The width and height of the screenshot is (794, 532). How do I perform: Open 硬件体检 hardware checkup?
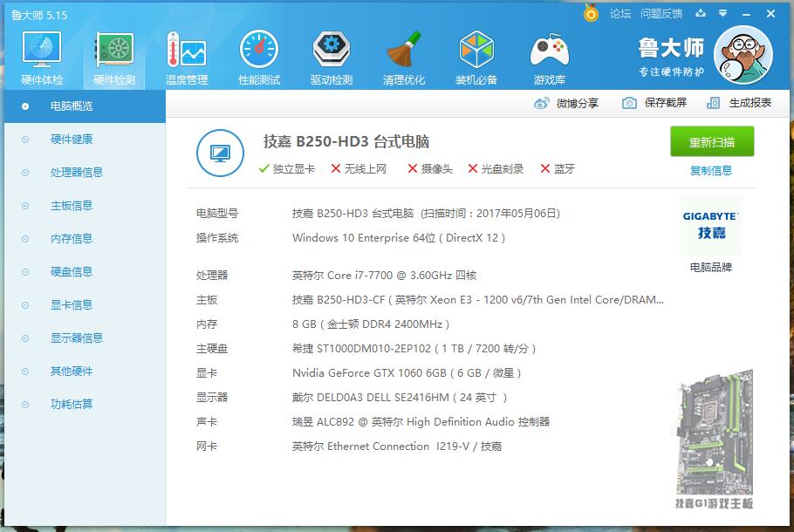point(42,58)
